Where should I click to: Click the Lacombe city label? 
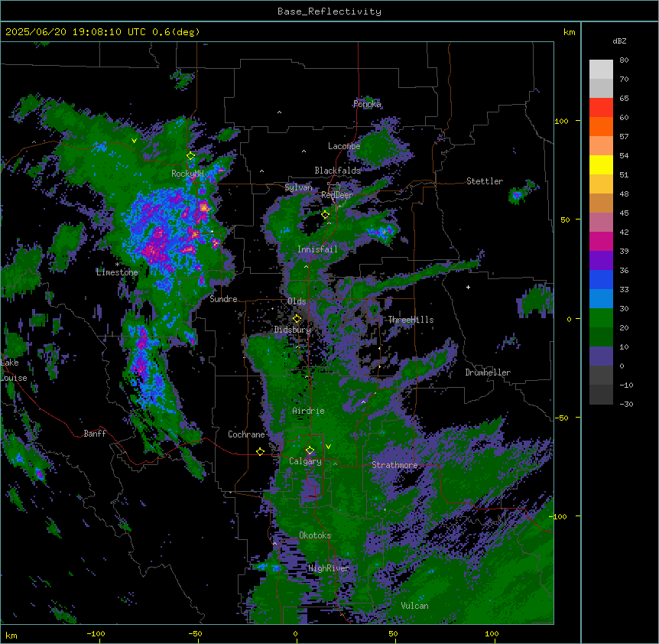coord(344,146)
